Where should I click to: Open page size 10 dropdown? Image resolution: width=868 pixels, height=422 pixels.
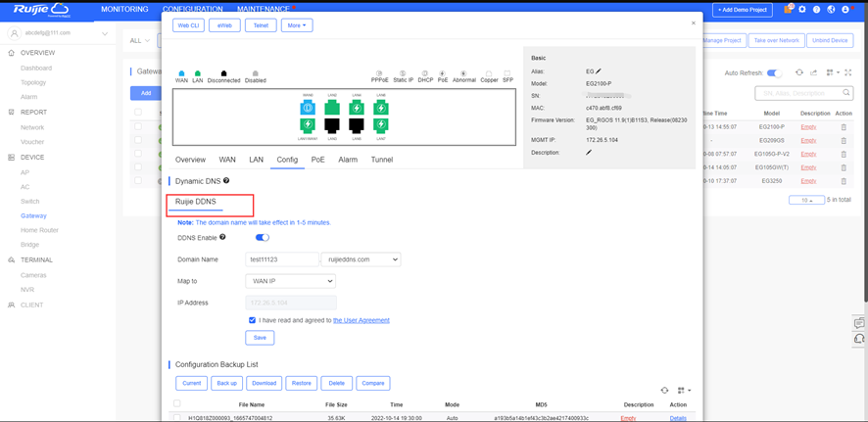coord(806,200)
